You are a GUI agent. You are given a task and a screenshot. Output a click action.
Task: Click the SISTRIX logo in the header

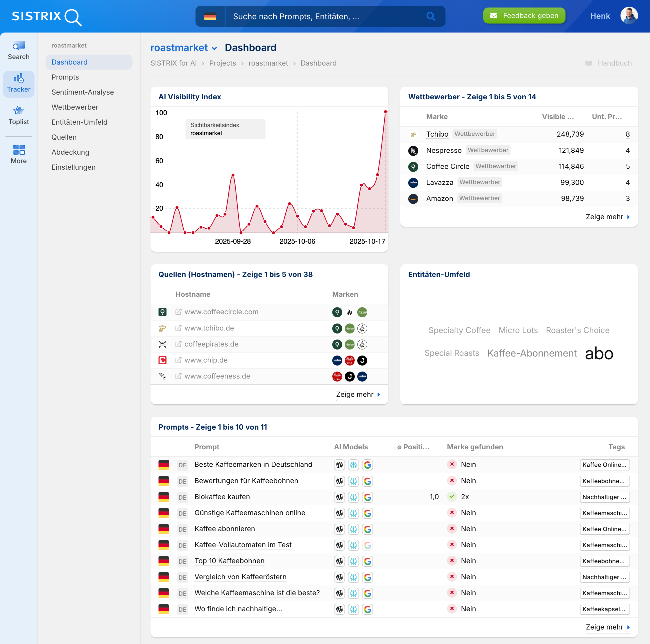click(46, 16)
